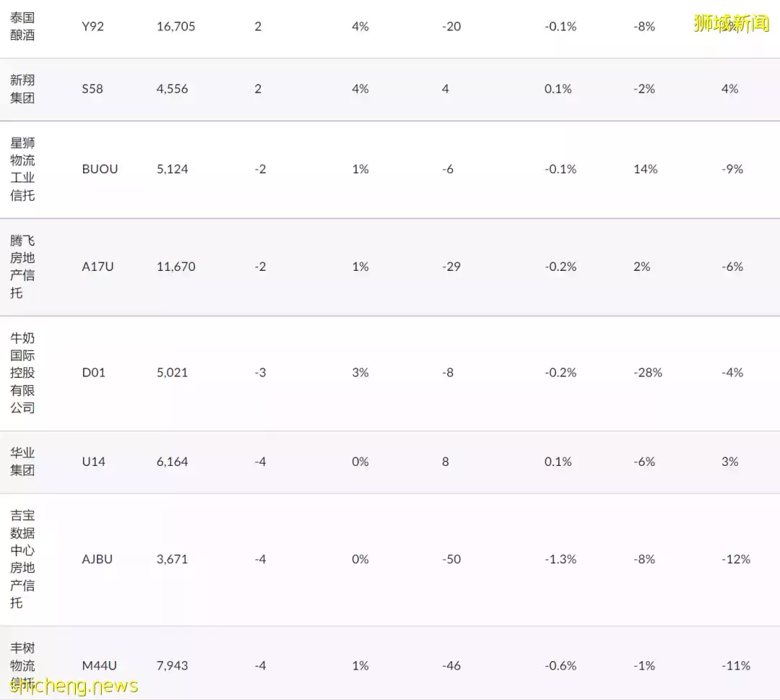Select stock code Y92
Viewport: 780px width, 700px height.
92,27
